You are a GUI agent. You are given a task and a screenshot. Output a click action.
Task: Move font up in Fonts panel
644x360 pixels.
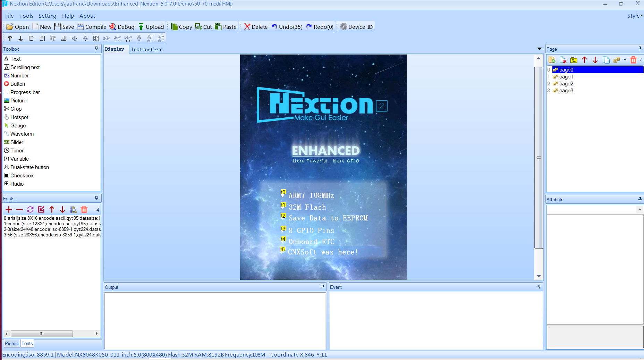click(52, 209)
